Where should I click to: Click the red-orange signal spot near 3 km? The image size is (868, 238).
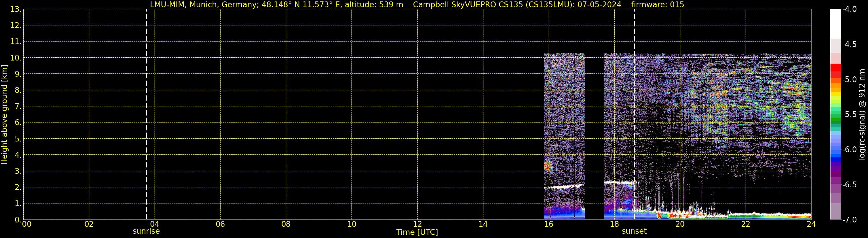548,166
